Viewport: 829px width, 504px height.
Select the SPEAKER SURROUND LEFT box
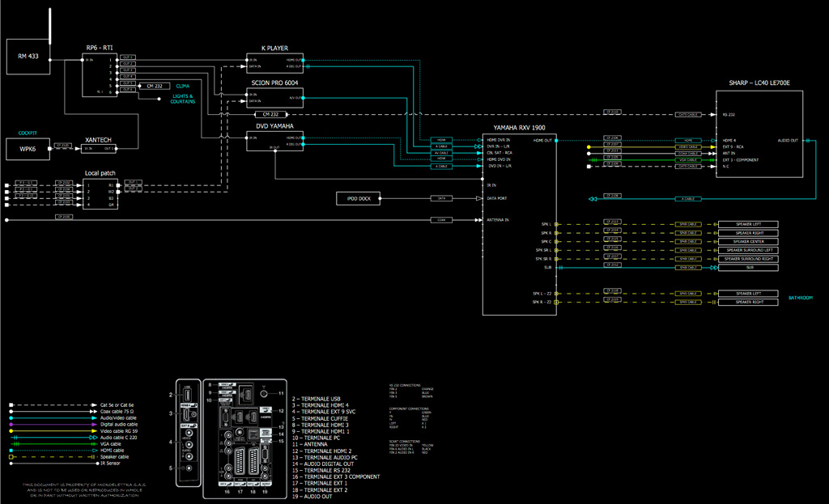click(x=748, y=251)
